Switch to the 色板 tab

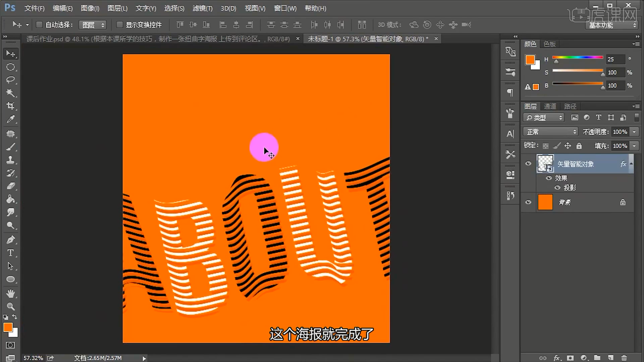(x=549, y=44)
